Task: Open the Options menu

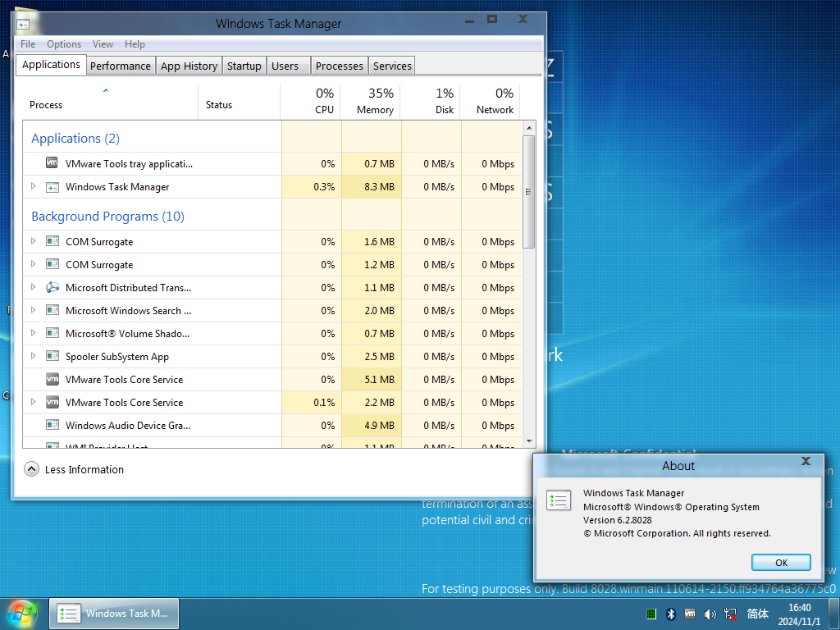Action: [64, 44]
